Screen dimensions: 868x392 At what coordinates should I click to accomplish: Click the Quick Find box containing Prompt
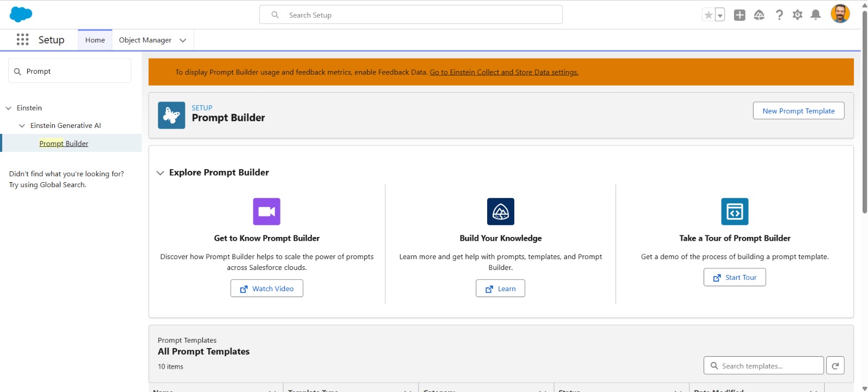point(69,71)
